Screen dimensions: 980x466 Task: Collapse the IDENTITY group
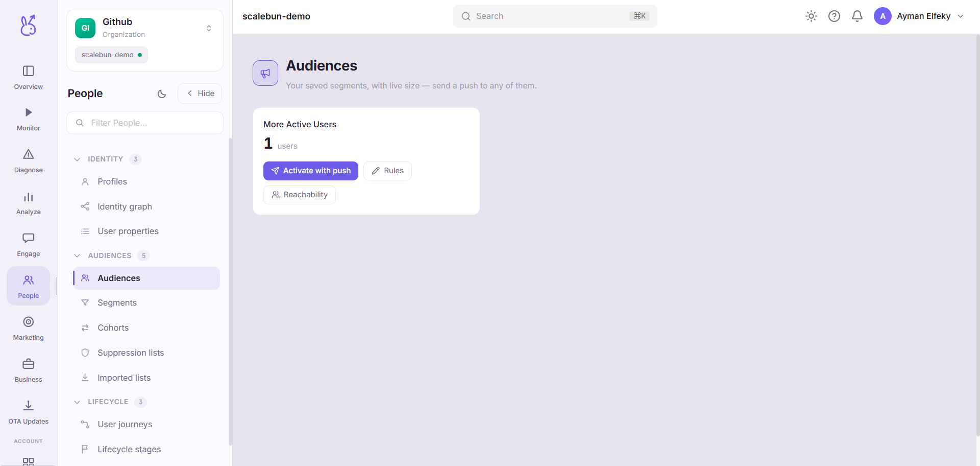click(x=77, y=159)
